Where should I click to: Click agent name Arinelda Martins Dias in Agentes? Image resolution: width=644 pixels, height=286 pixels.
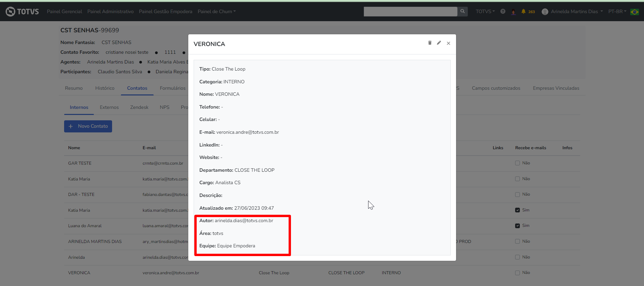coord(110,62)
